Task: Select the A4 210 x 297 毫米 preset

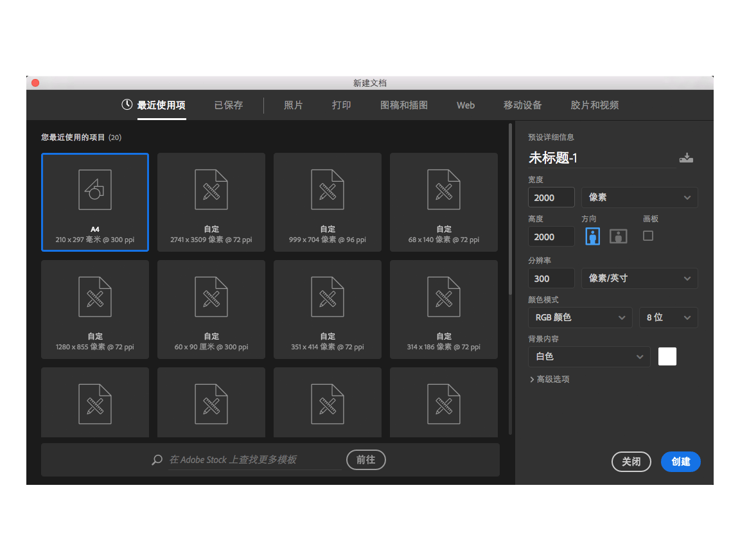Action: tap(95, 202)
